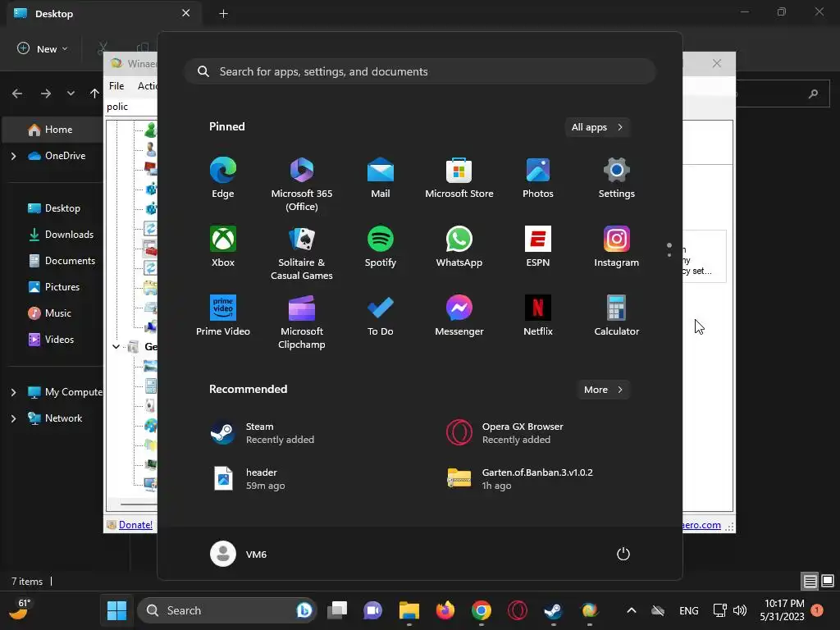
Task: Open Steam from taskbar
Action: tap(553, 610)
